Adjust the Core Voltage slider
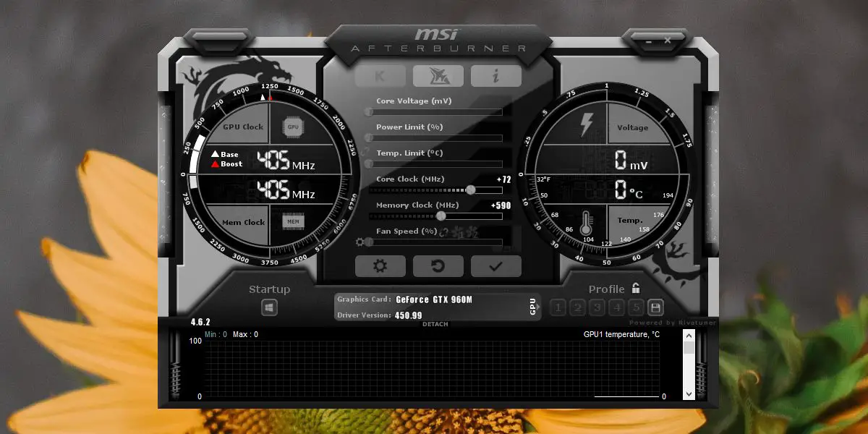 [435, 112]
